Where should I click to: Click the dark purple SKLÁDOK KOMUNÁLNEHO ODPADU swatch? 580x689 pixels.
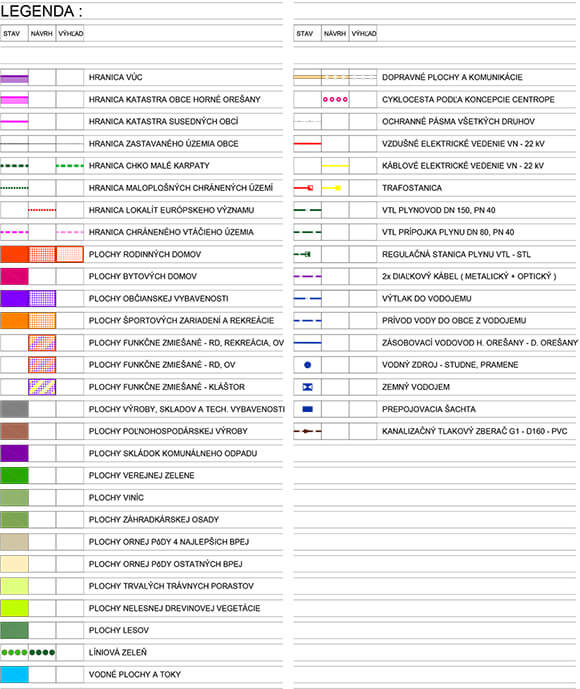coord(14,453)
